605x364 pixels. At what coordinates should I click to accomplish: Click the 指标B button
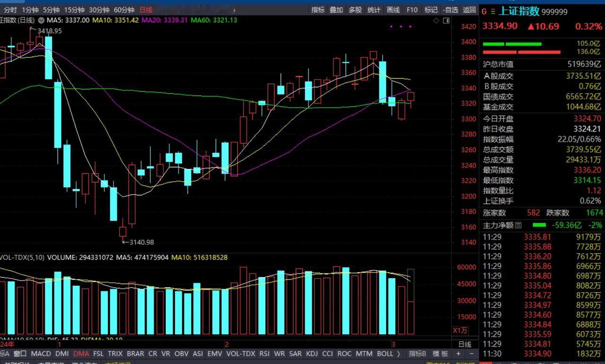point(417,353)
